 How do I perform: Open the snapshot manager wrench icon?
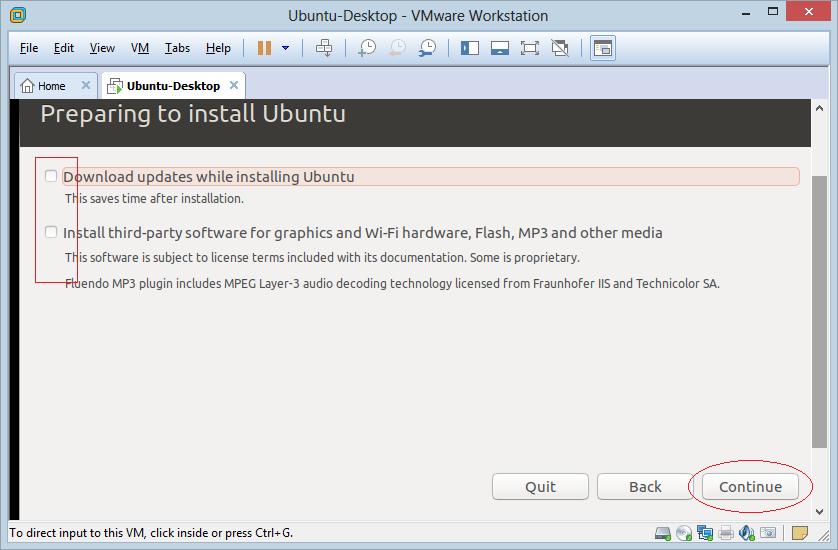point(427,48)
